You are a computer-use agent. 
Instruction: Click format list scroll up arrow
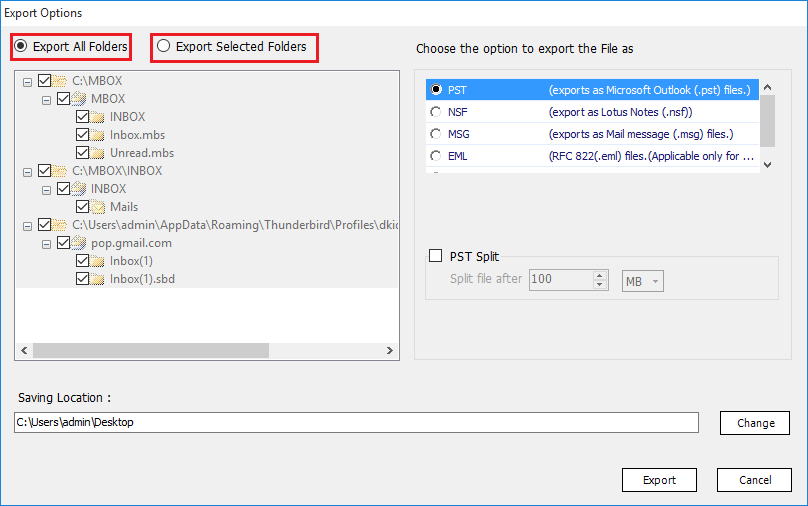pyautogui.click(x=767, y=87)
